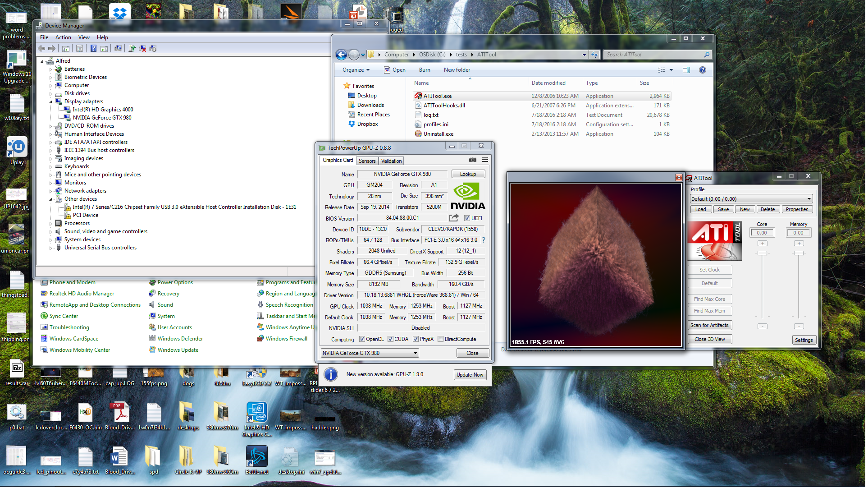Click the Update Now button
868x488 pixels.
tap(471, 375)
